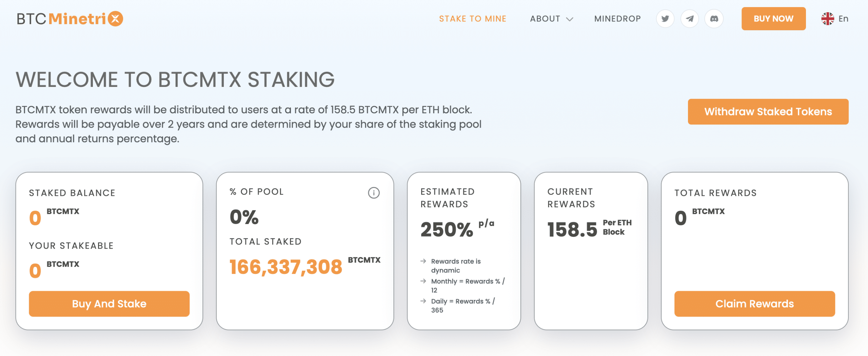
Task: Click the % of Pool info icon
Action: (x=374, y=193)
